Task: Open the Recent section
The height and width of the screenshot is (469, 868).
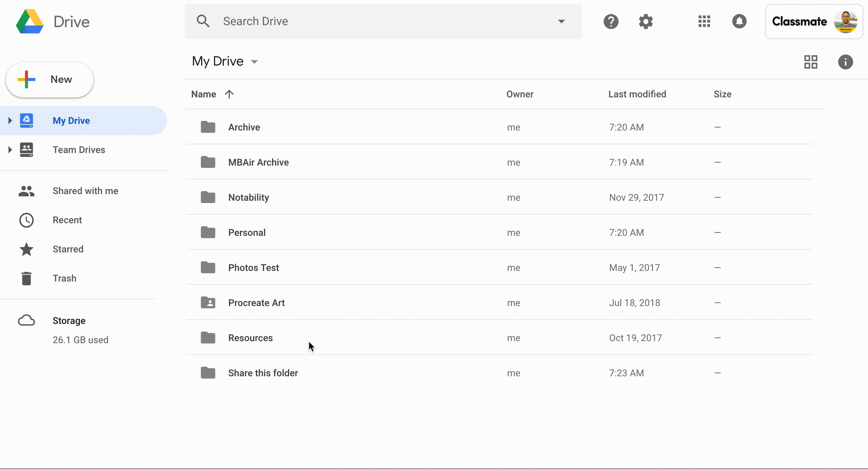Action: tap(67, 220)
